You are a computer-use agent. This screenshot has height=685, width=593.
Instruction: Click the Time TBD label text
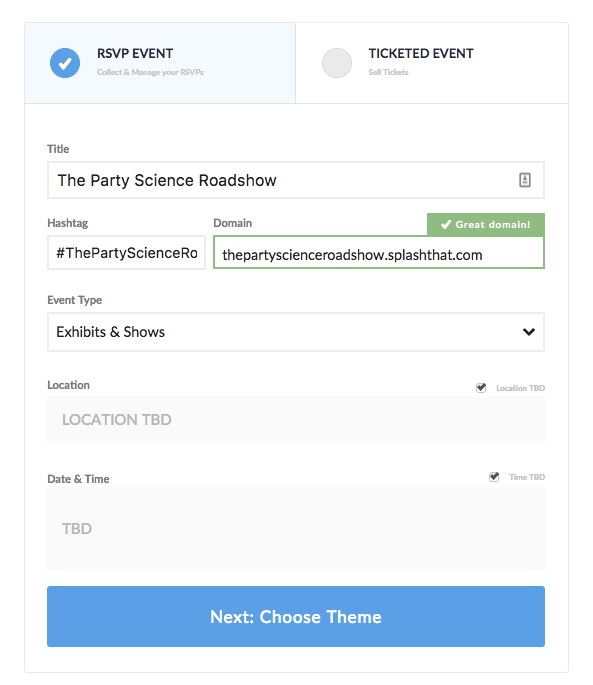(527, 477)
